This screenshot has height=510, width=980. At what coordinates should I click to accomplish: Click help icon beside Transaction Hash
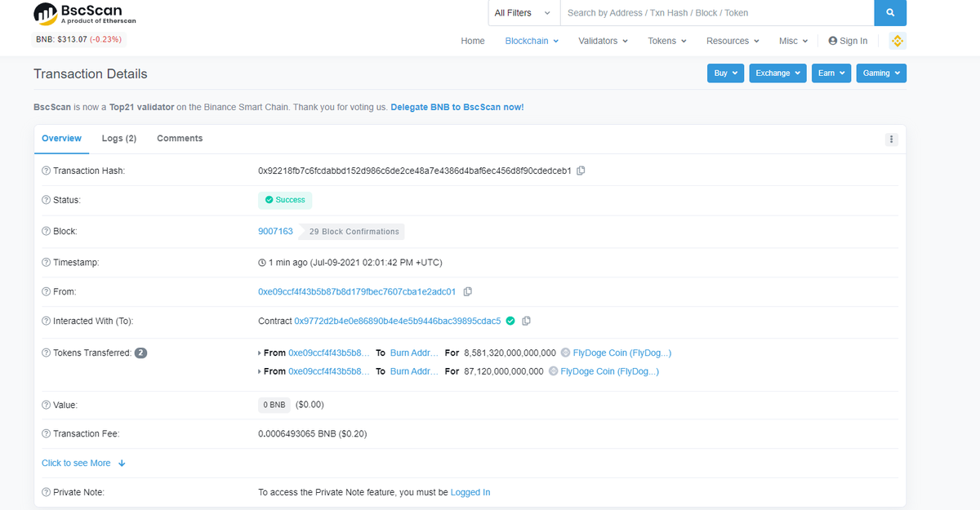[46, 171]
